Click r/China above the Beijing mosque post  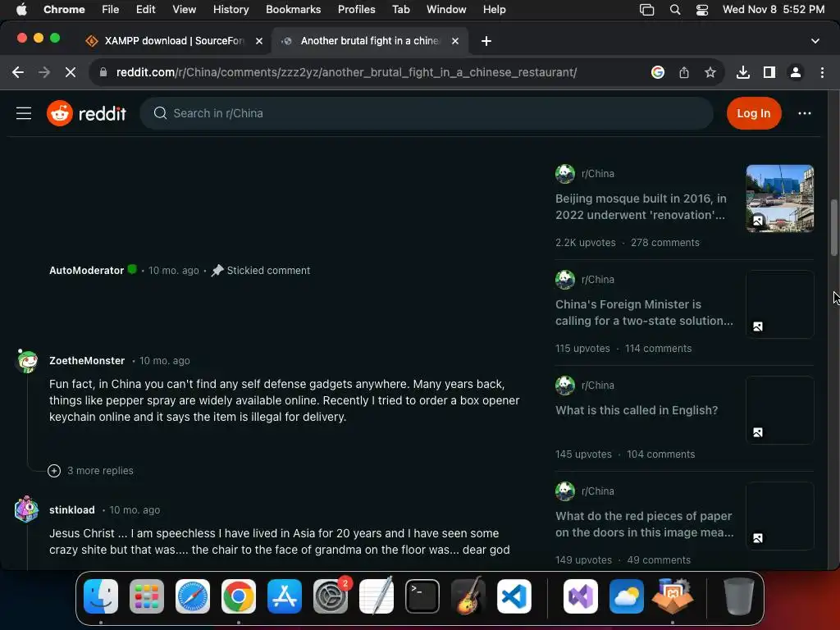click(x=597, y=174)
